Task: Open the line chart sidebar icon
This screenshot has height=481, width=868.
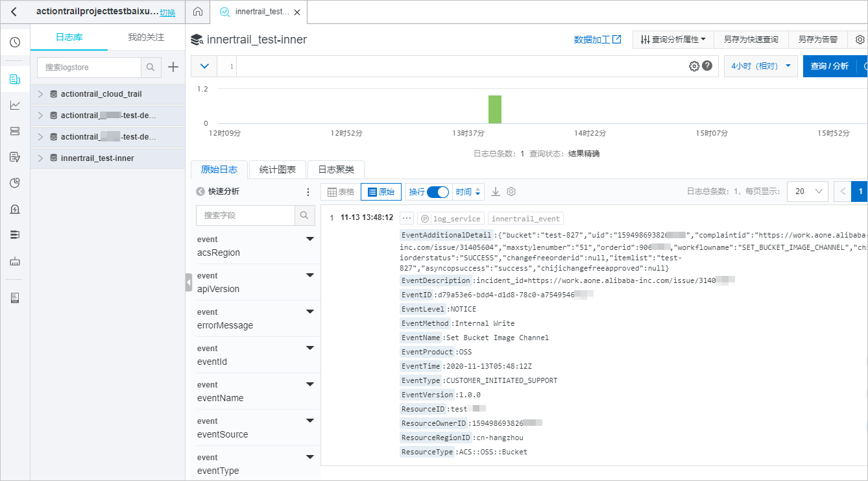Action: pyautogui.click(x=15, y=105)
